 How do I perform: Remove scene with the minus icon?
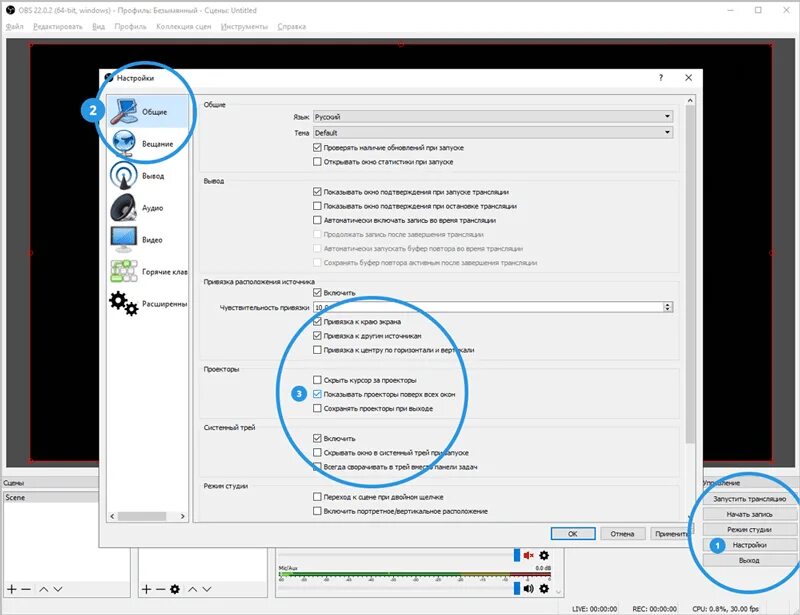click(26, 589)
